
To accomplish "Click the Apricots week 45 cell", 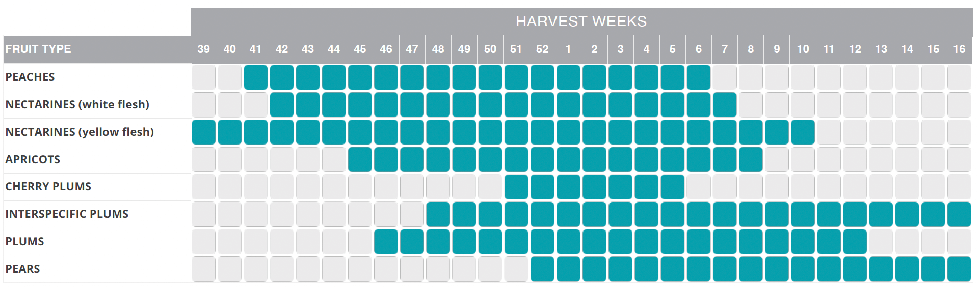I will point(360,159).
